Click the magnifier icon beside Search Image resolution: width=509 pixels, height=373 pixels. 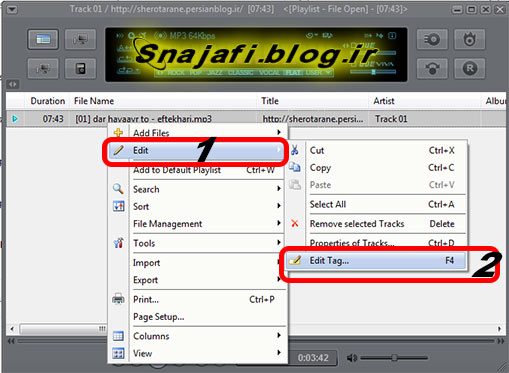click(118, 189)
